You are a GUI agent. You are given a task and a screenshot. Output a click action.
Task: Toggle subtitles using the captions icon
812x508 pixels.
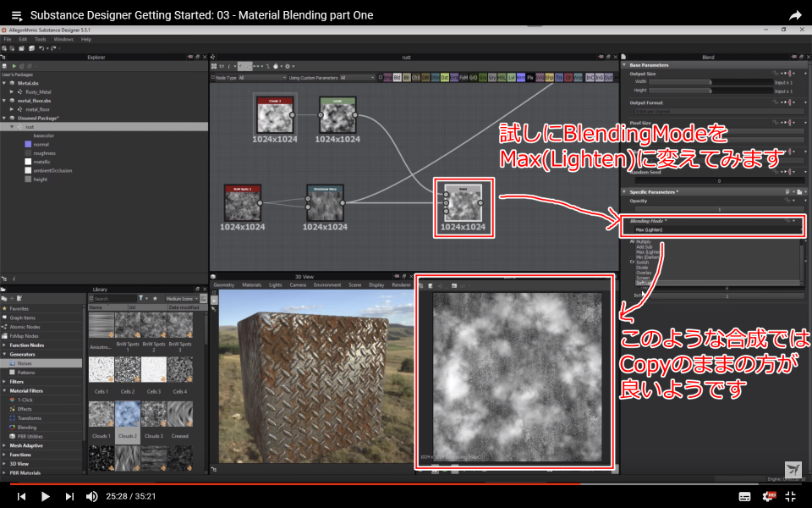coord(744,497)
